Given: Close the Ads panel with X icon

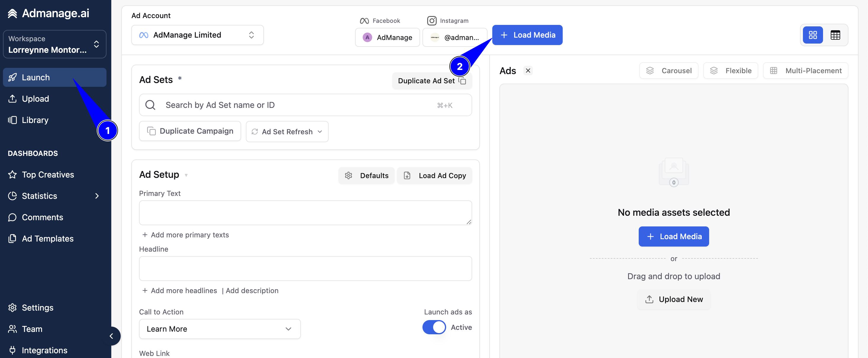Looking at the screenshot, I should [528, 71].
